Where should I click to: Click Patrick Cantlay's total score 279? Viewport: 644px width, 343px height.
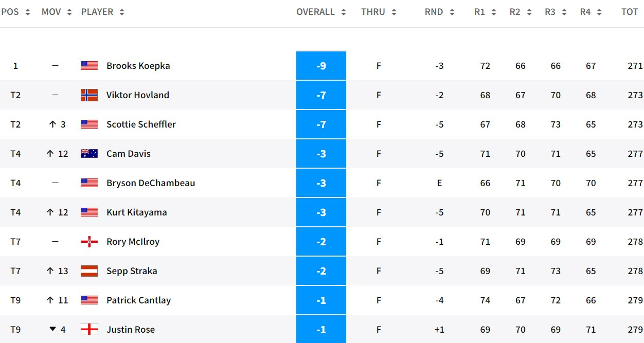635,300
